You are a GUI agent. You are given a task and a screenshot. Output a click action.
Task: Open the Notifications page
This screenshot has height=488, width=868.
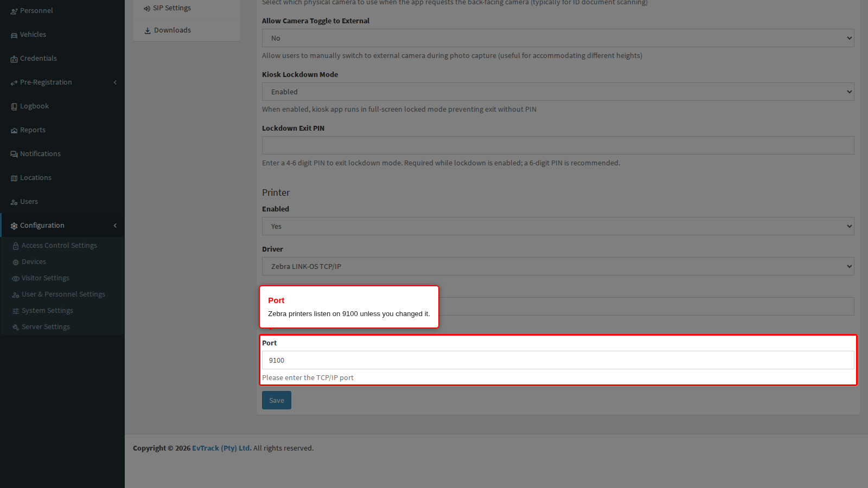pos(62,154)
